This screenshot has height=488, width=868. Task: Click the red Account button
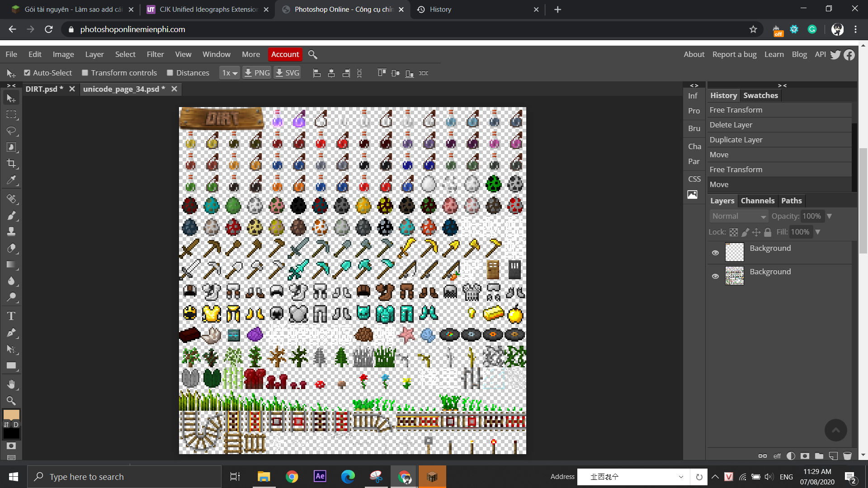[x=285, y=54]
